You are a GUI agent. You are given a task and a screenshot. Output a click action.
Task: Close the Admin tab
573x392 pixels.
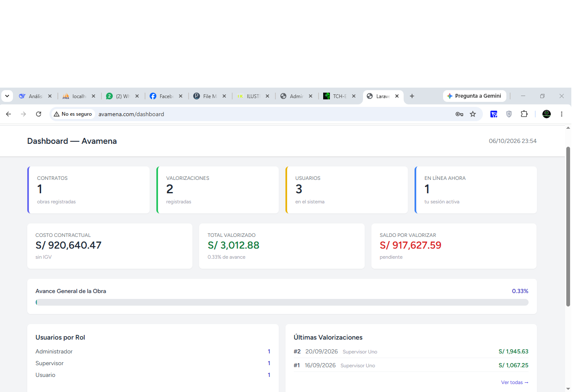tap(311, 96)
